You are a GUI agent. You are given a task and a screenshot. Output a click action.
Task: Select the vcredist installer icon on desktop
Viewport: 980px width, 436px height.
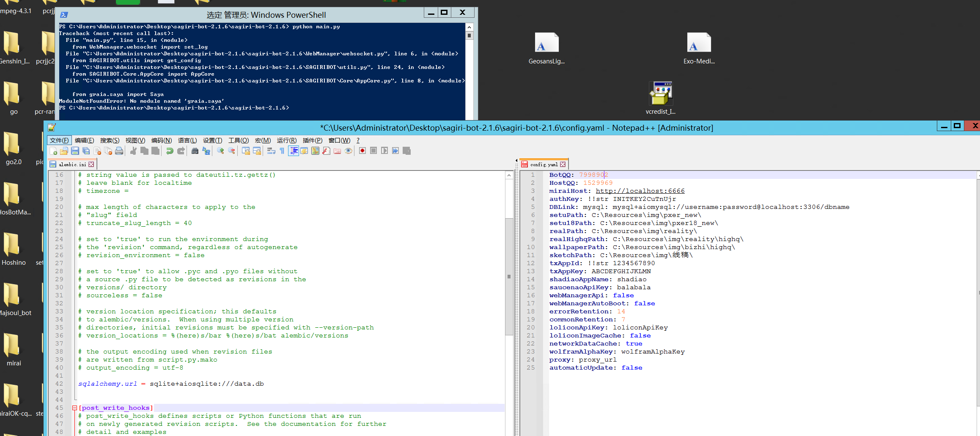[x=661, y=93]
